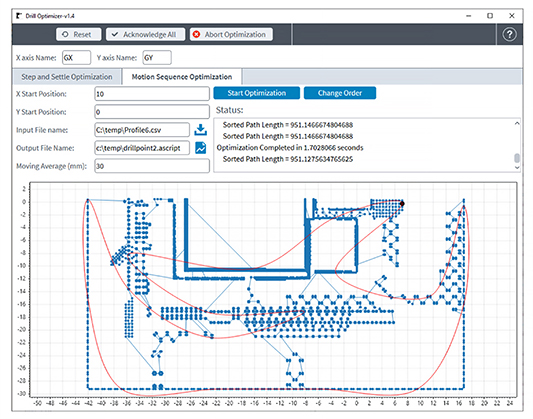
Task: Click the checkmark icon on Acknowledge All
Action: (x=115, y=34)
